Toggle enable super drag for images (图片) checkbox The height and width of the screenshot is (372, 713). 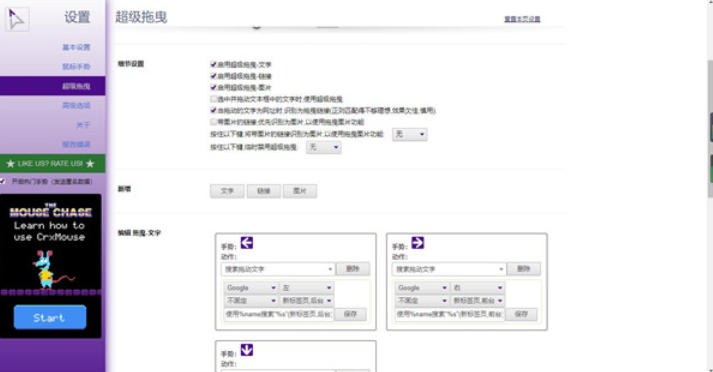pyautogui.click(x=213, y=87)
